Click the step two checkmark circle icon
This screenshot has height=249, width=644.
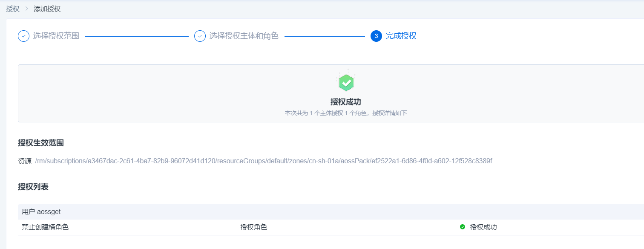[x=200, y=36]
